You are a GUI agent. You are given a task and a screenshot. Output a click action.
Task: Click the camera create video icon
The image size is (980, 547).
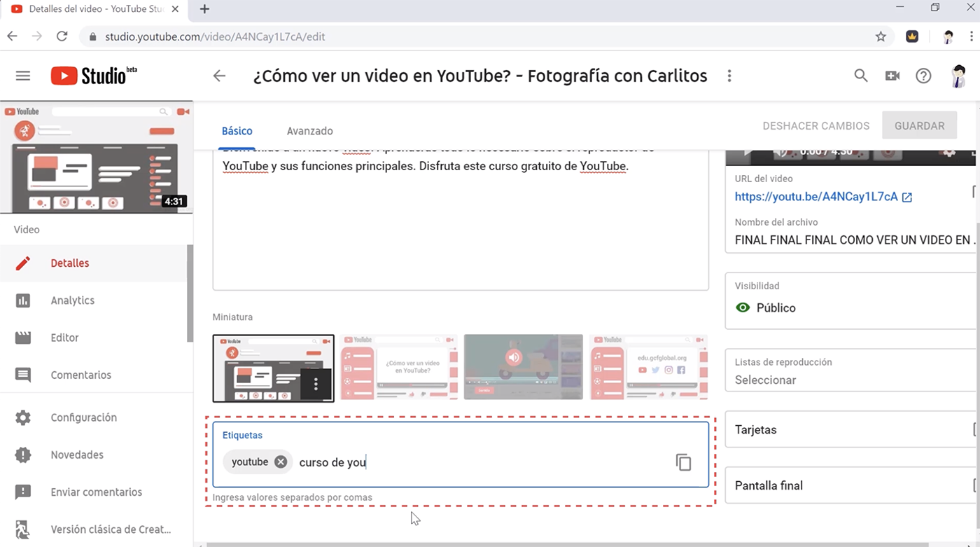[892, 76]
